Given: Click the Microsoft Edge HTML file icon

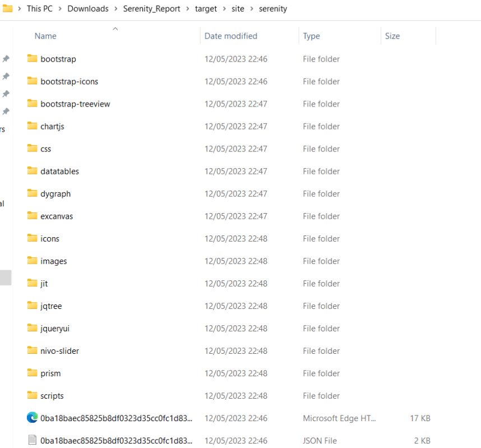Looking at the screenshot, I should pyautogui.click(x=32, y=418).
